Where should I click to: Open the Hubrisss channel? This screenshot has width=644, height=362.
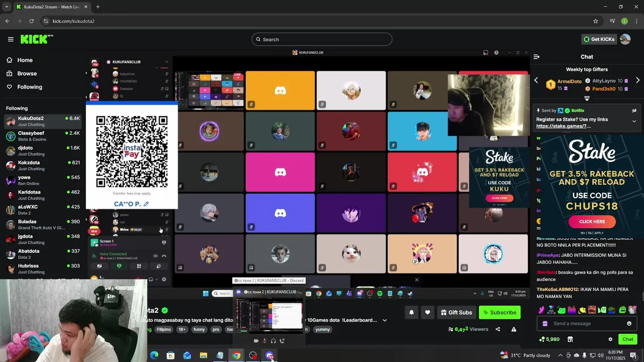(43, 268)
